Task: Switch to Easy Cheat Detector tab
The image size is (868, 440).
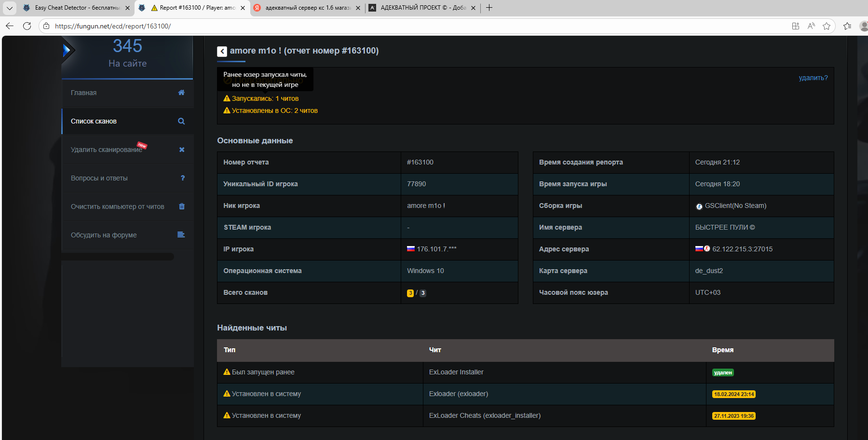Action: click(77, 8)
